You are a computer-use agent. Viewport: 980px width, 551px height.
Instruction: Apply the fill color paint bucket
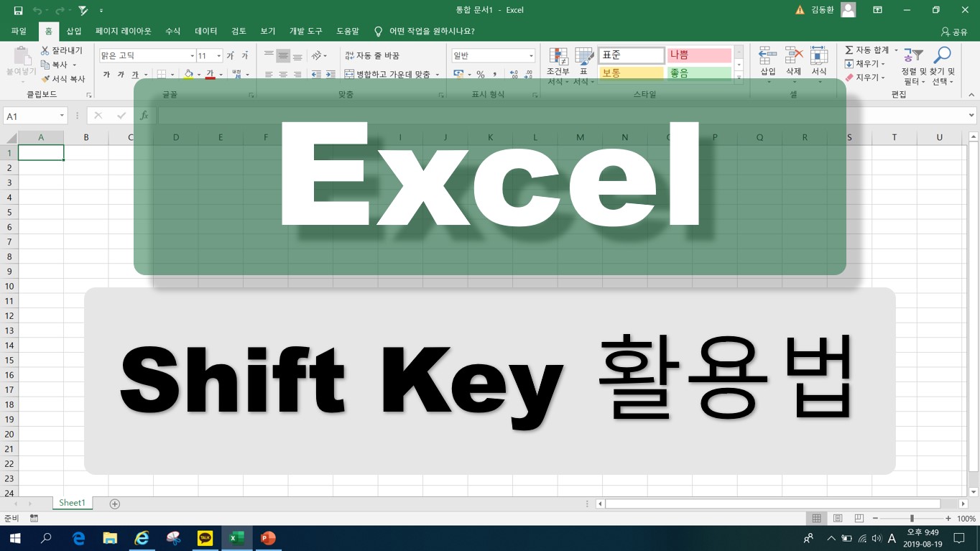click(x=188, y=74)
